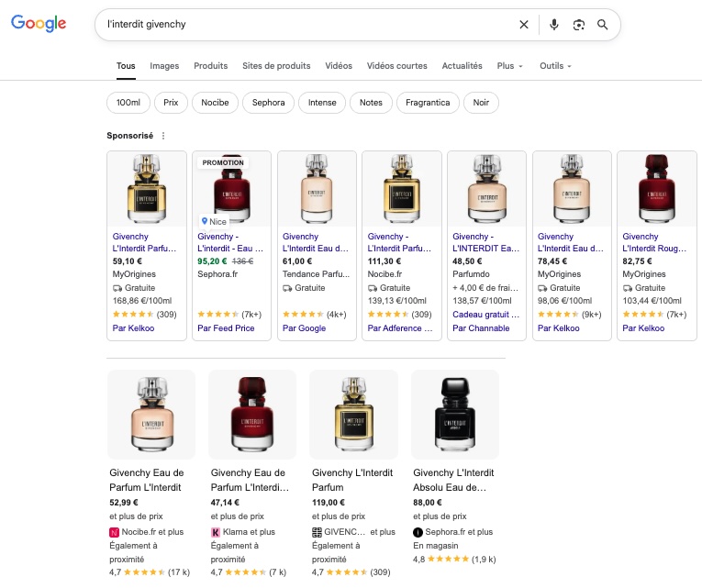702x588 pixels.
Task: Click the Google logo
Action: 39,23
